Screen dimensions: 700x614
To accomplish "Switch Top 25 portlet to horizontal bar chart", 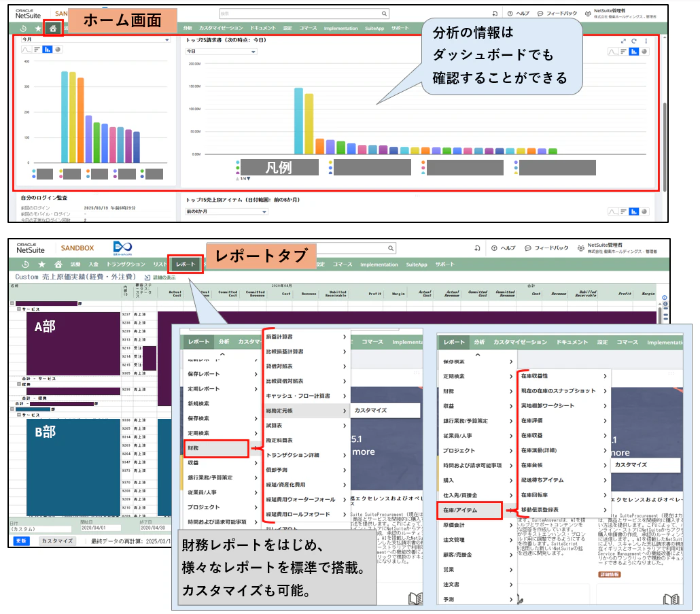I will (624, 52).
